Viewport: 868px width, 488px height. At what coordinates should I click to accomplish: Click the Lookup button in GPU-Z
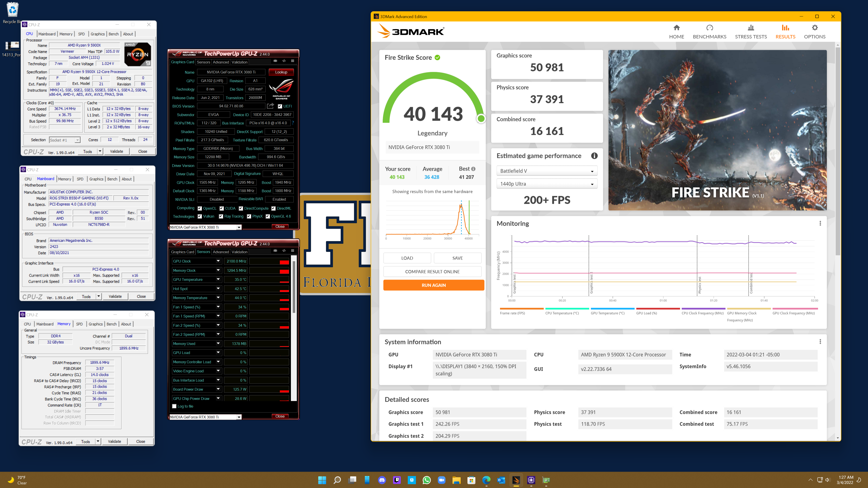click(x=281, y=72)
